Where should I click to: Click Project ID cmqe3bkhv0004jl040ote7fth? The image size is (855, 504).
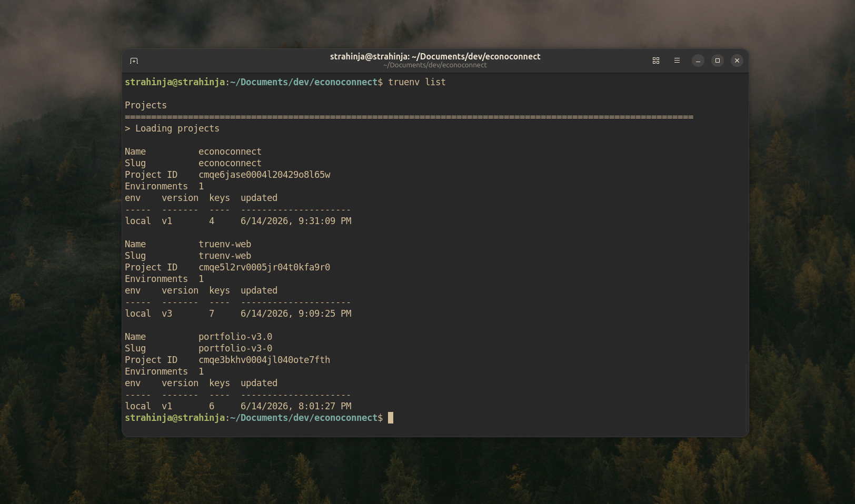click(264, 360)
